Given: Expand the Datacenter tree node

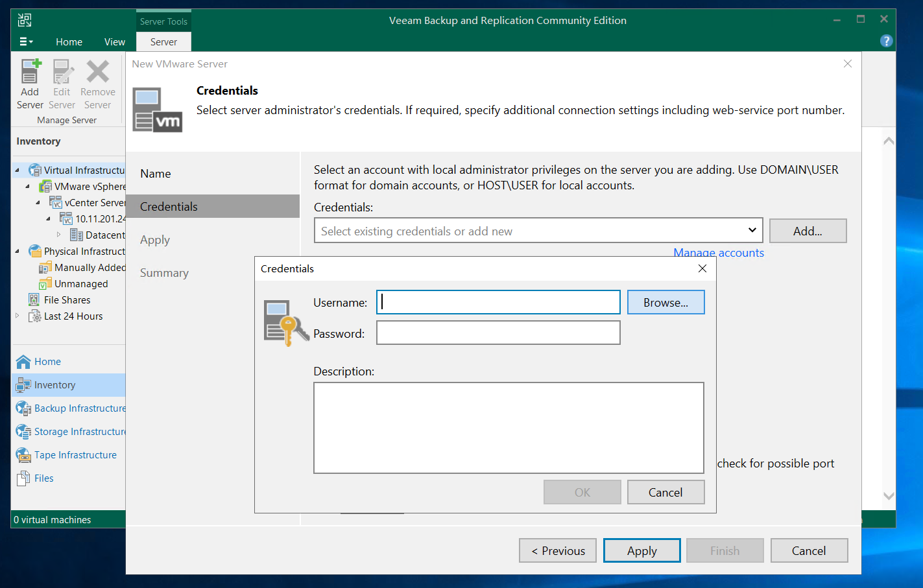Looking at the screenshot, I should point(59,235).
